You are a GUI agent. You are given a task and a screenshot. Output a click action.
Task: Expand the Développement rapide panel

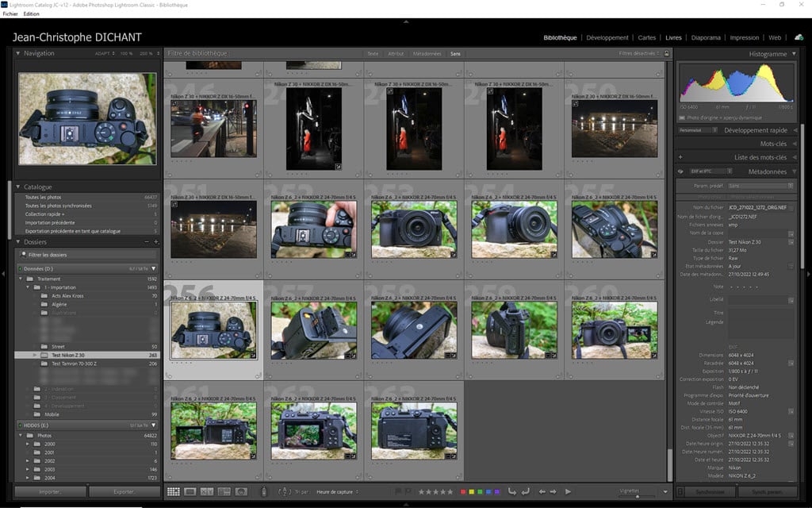[x=795, y=130]
